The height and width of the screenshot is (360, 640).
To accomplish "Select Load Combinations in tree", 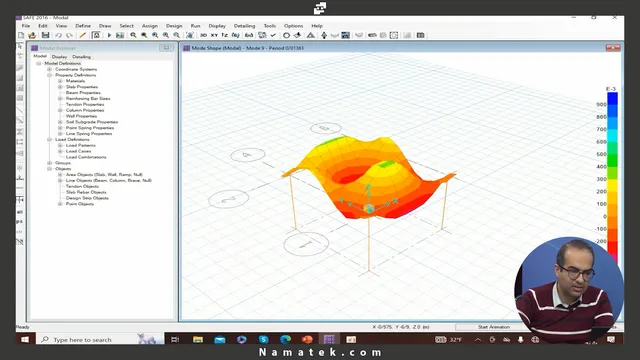I will 86,157.
